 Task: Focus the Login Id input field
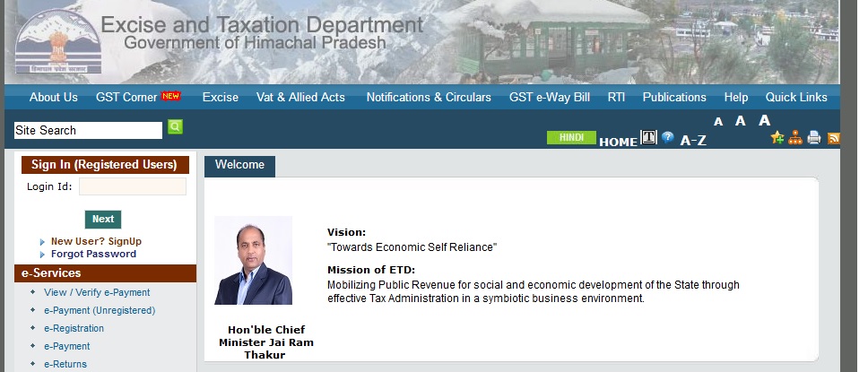[x=133, y=186]
